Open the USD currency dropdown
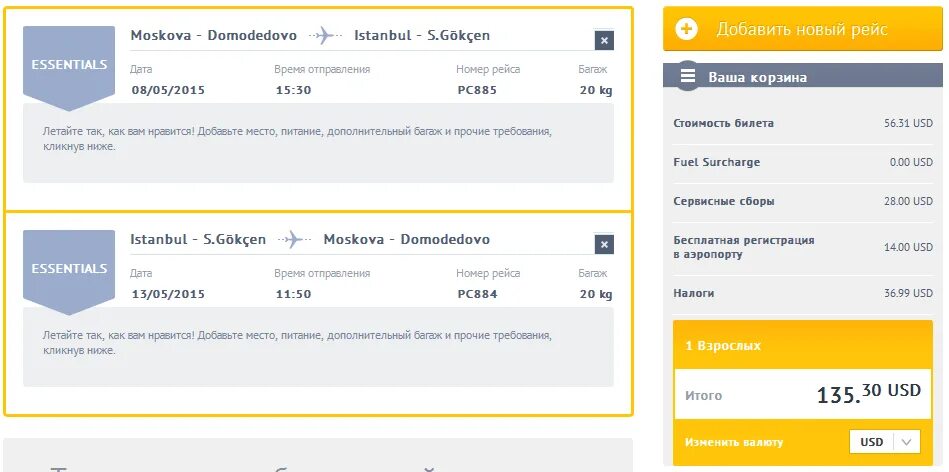 [x=885, y=442]
